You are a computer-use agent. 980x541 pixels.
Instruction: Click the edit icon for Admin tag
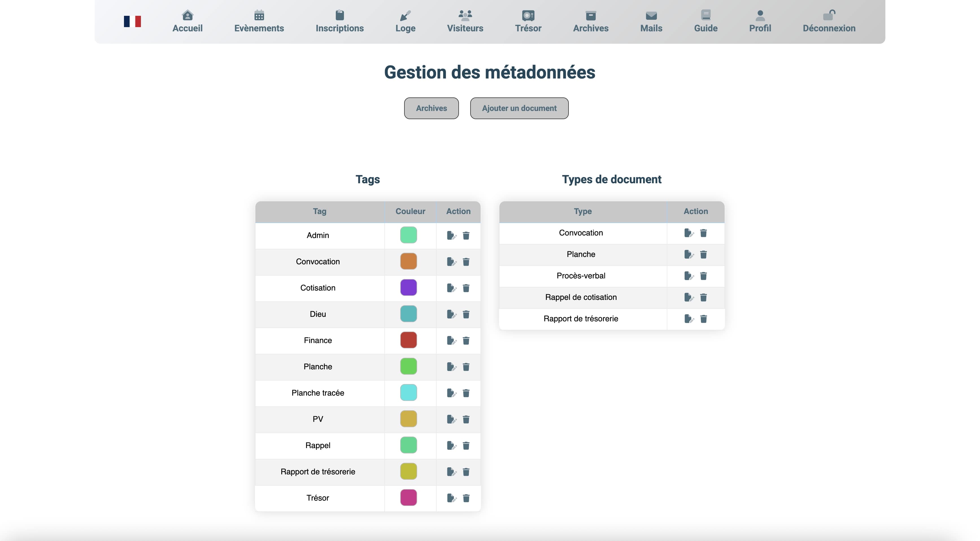[x=451, y=235]
